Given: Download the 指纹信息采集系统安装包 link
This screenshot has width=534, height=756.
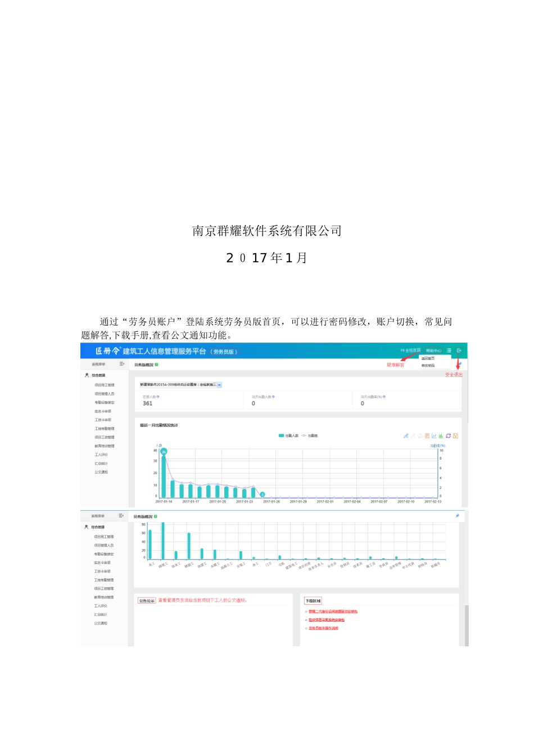Looking at the screenshot, I should [326, 620].
